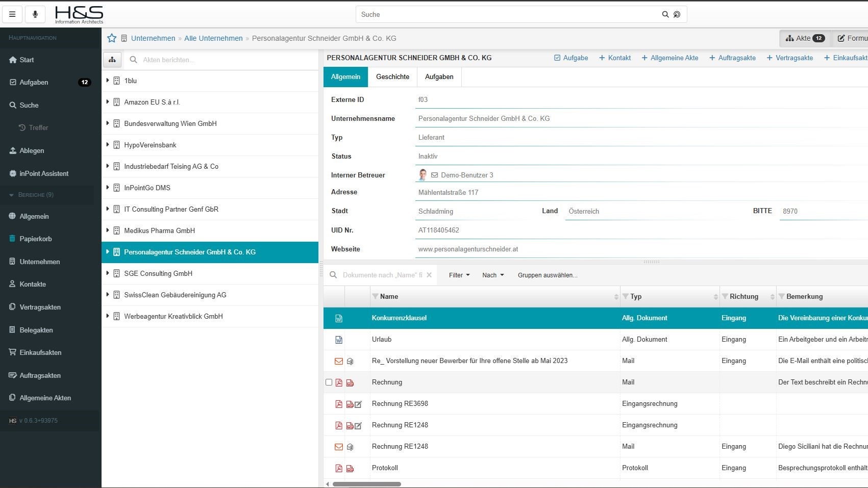
Task: Click the magnifier icon in search bar
Action: tap(665, 14)
